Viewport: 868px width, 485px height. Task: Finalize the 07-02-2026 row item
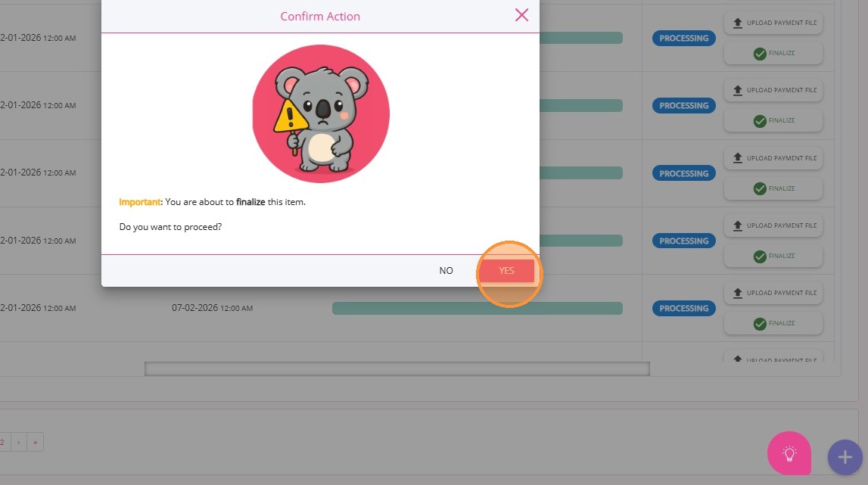coord(773,323)
